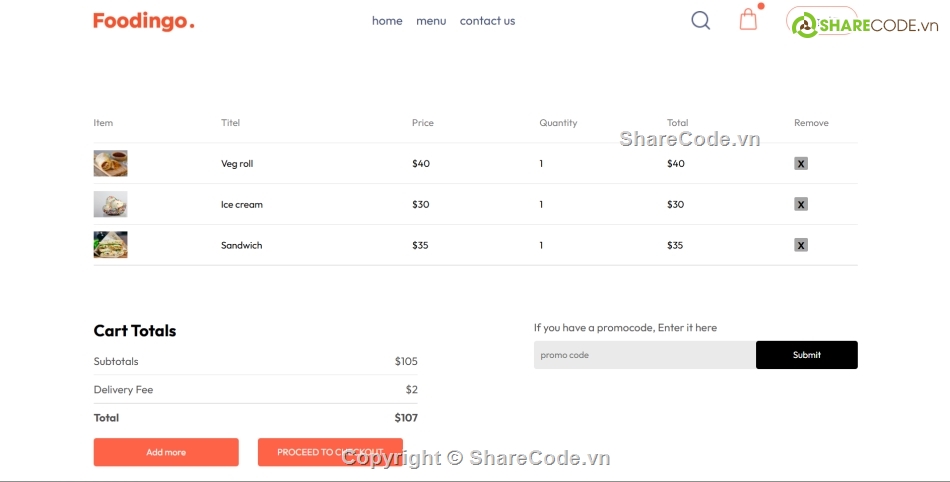Click the Ice cream thumbnail image
Image resolution: width=950 pixels, height=482 pixels.
110,204
